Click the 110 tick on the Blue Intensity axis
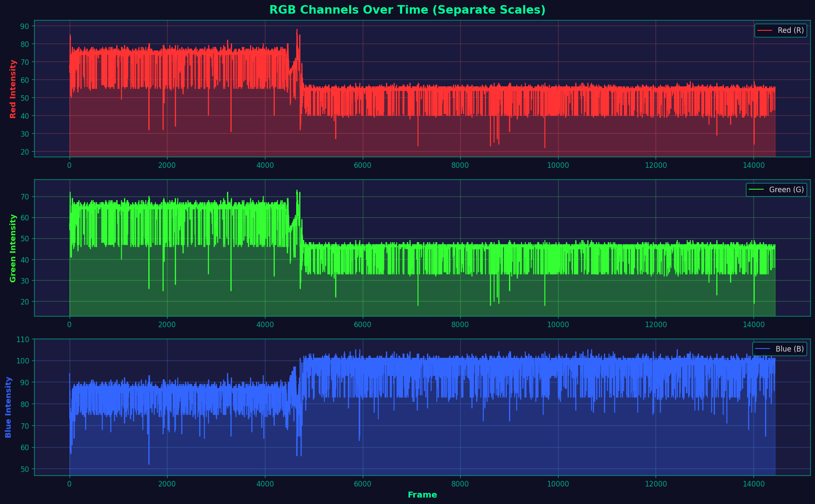The width and height of the screenshot is (815, 504). [x=23, y=340]
